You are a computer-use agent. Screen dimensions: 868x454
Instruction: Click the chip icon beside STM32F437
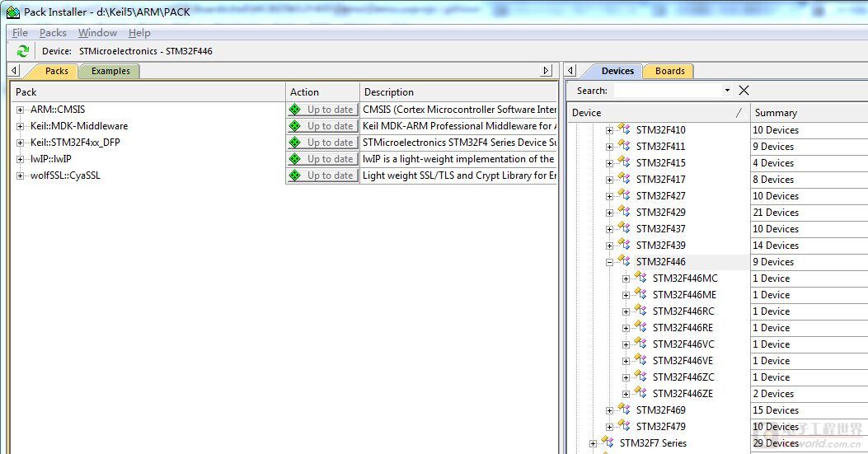tap(624, 229)
